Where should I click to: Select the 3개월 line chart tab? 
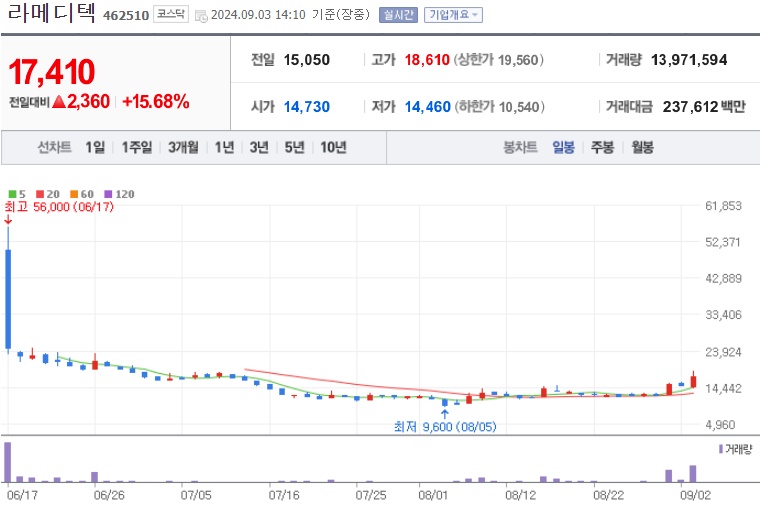point(183,147)
